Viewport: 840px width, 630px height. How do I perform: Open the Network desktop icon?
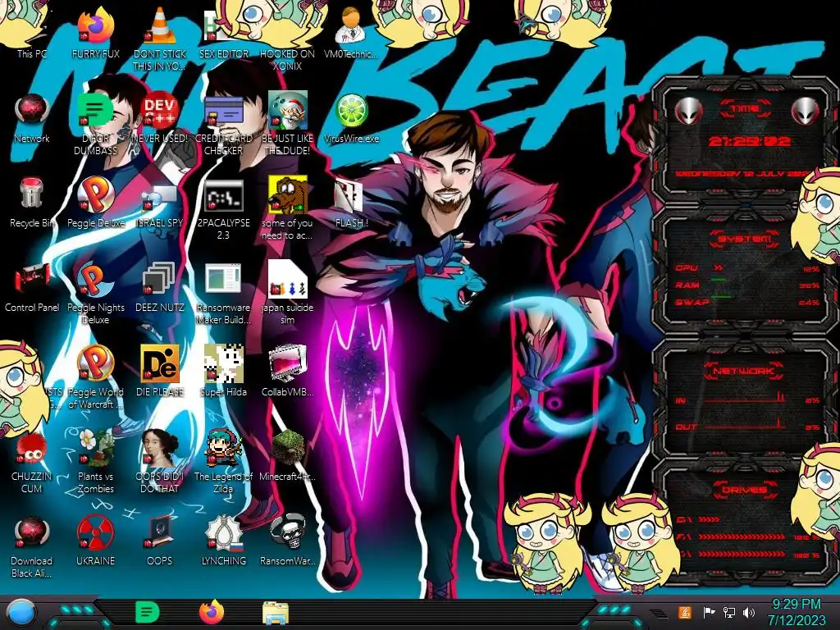(32, 118)
